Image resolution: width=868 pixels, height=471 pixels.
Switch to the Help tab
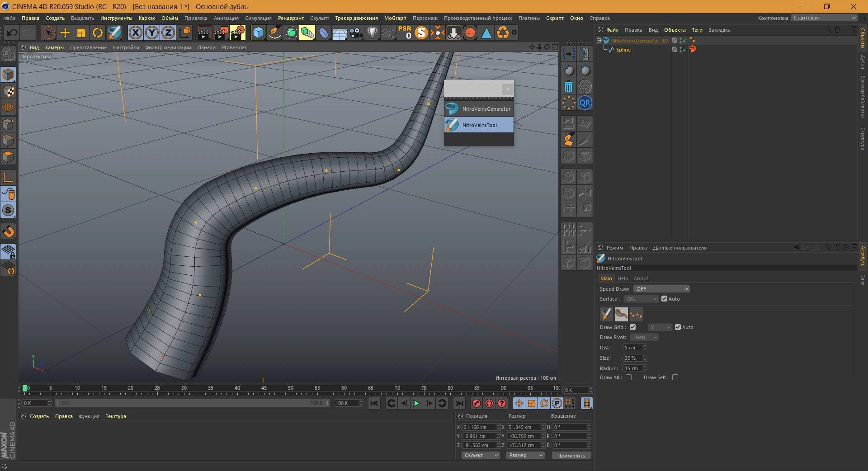[x=623, y=278]
